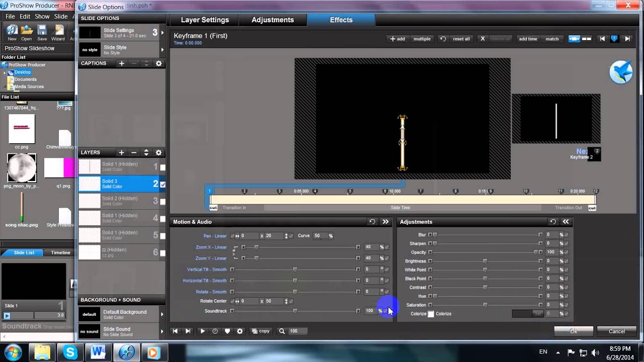The image size is (644, 362).
Task: Switch to the Layer Settings tab
Action: [x=205, y=20]
